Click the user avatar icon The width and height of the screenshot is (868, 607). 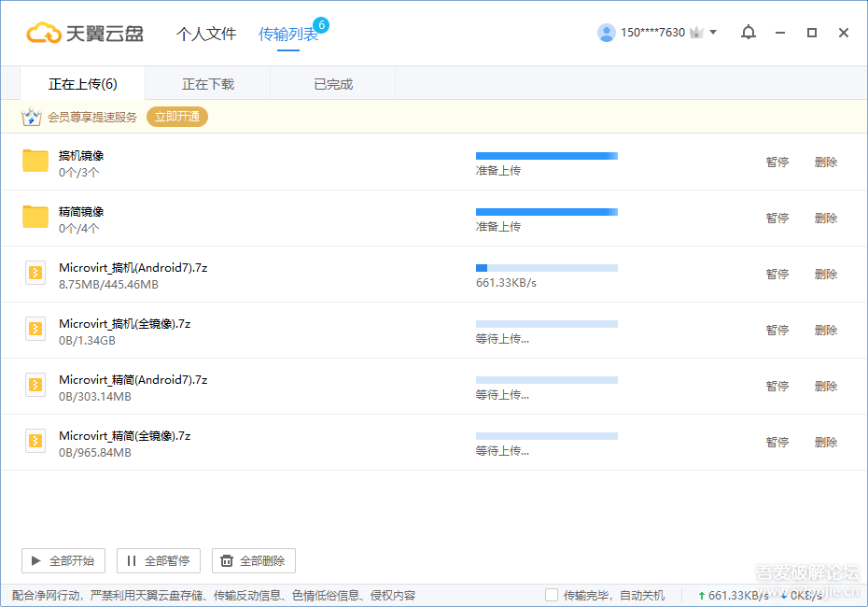(606, 33)
